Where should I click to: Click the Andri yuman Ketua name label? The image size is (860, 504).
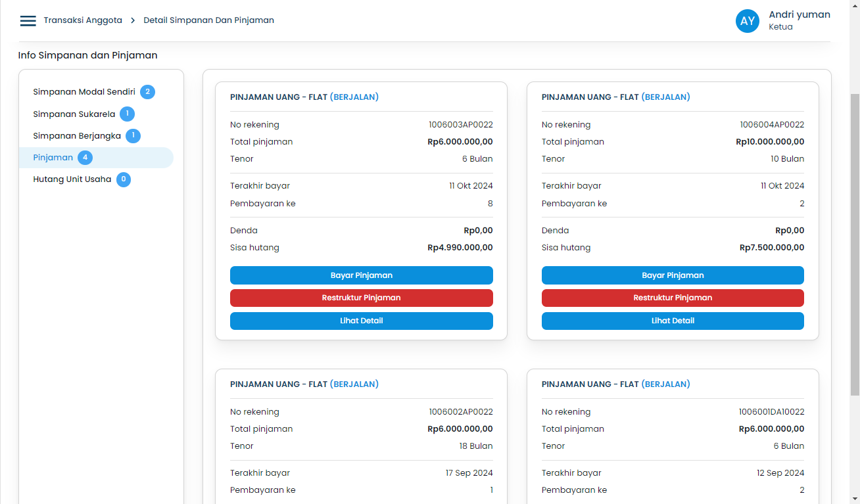pos(799,20)
